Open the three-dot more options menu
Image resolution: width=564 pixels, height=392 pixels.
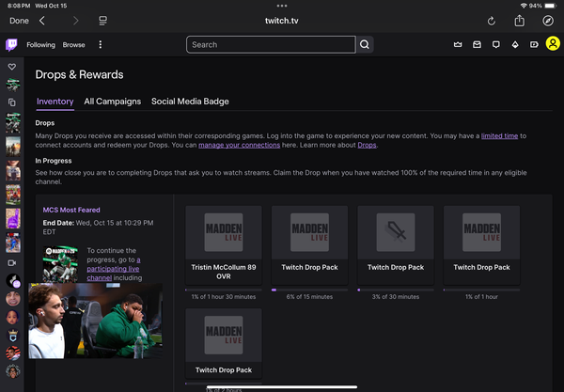101,44
